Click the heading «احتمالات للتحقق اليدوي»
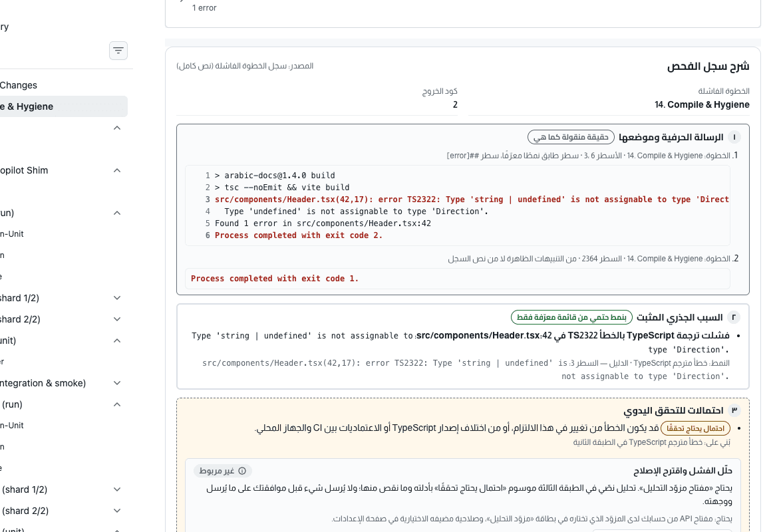 pos(673,410)
